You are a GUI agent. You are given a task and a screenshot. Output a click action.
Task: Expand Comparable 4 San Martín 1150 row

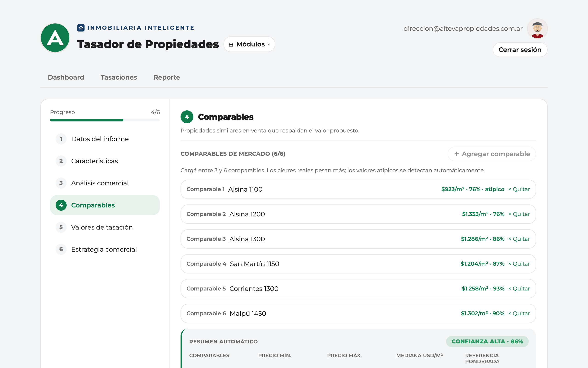click(358, 264)
